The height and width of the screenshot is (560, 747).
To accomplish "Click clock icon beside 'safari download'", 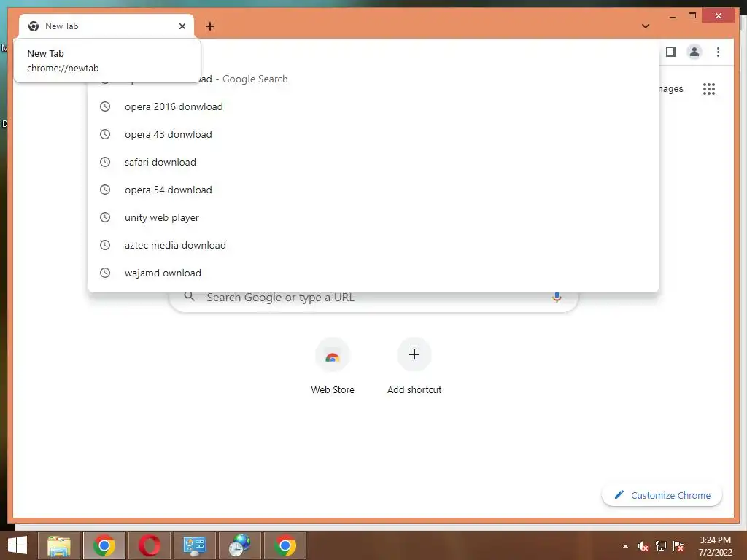I will 105,162.
